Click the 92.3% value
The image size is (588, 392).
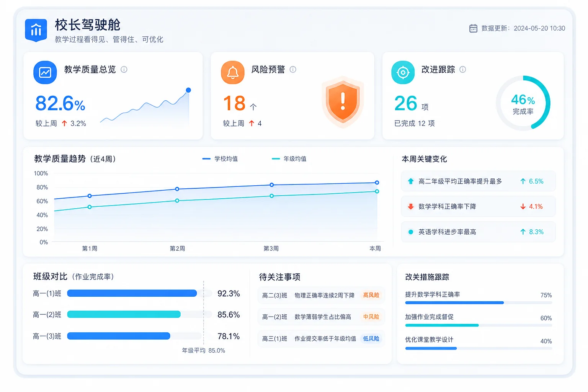click(229, 294)
